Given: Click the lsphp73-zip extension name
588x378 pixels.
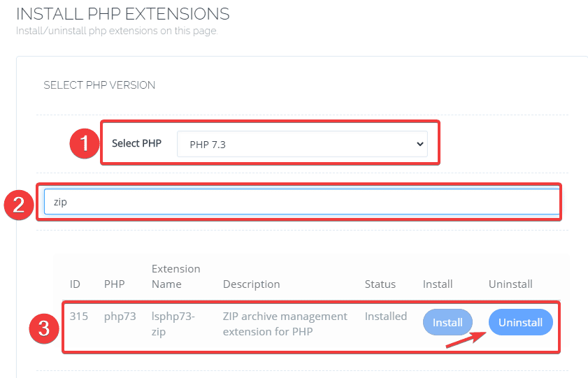Looking at the screenshot, I should point(173,324).
